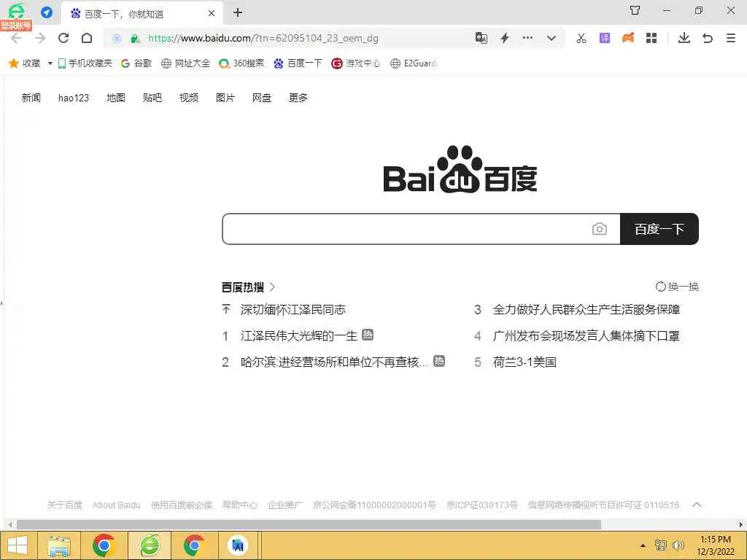This screenshot has height=560, width=747.
Task: Open the browser hamburger menu
Action: (731, 38)
